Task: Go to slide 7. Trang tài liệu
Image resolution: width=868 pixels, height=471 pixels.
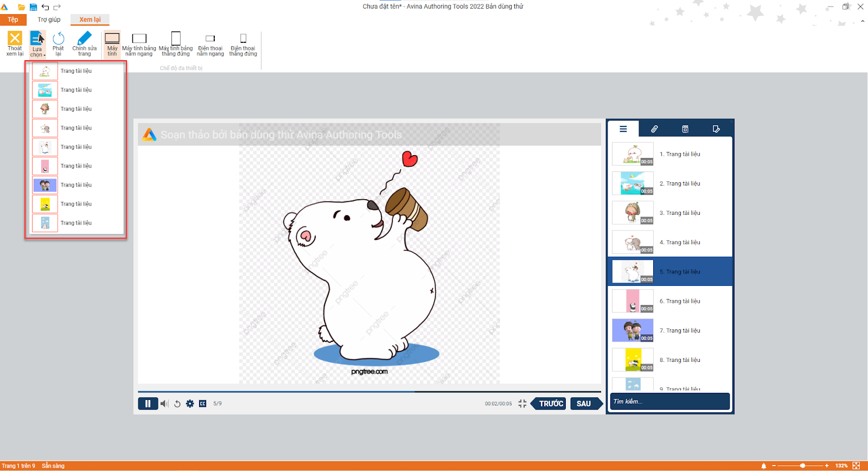Action: pyautogui.click(x=671, y=330)
